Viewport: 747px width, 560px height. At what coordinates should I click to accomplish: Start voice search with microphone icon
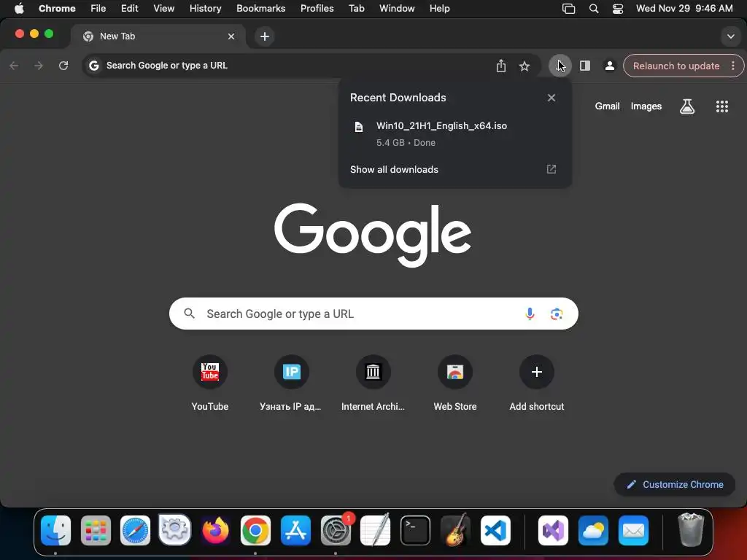[x=530, y=314]
